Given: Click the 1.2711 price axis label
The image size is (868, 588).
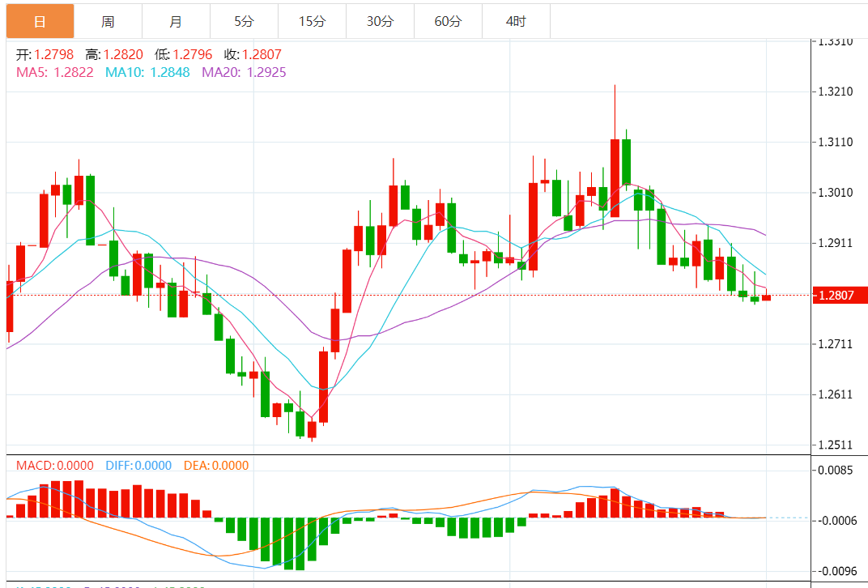Looking at the screenshot, I should coord(836,344).
